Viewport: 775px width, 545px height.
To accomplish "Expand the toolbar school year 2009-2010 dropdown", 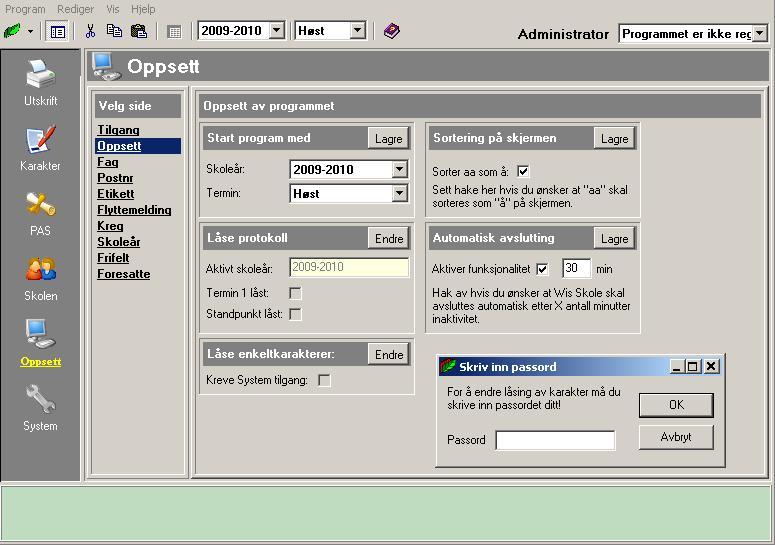I will point(277,31).
